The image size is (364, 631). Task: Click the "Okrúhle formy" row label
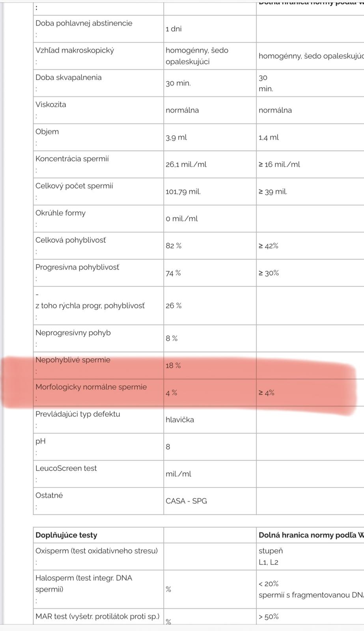[x=60, y=213]
